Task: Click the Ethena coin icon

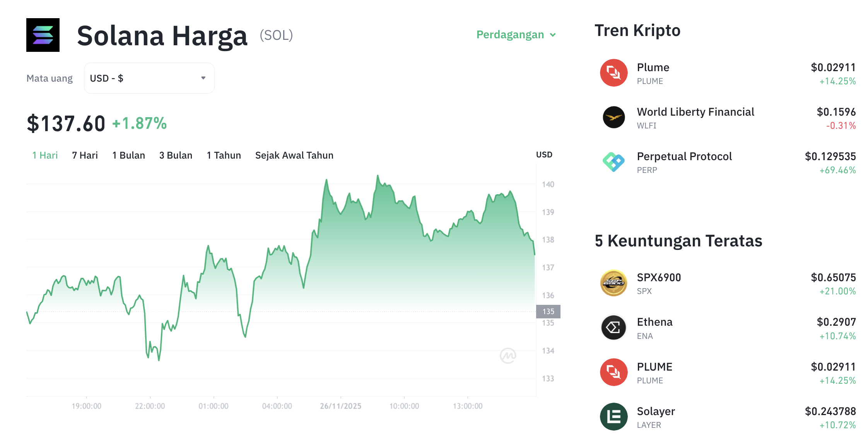Action: click(x=613, y=327)
